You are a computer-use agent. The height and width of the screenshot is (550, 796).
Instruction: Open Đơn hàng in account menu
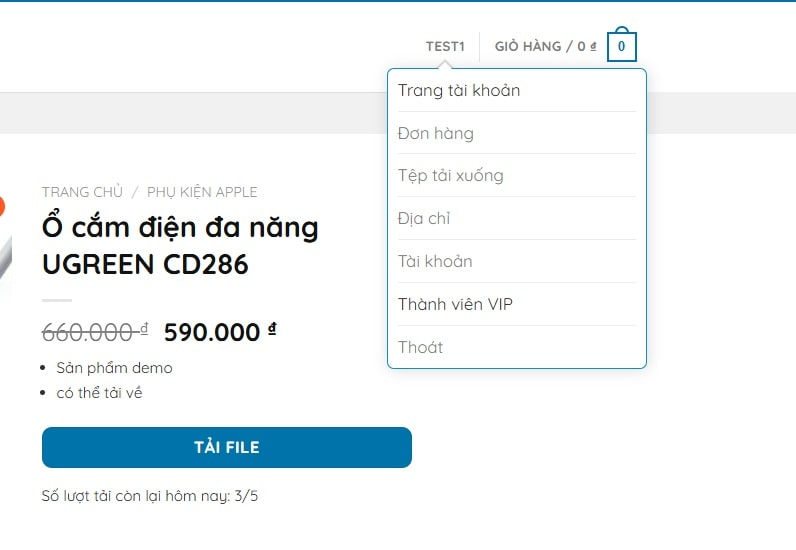click(436, 133)
